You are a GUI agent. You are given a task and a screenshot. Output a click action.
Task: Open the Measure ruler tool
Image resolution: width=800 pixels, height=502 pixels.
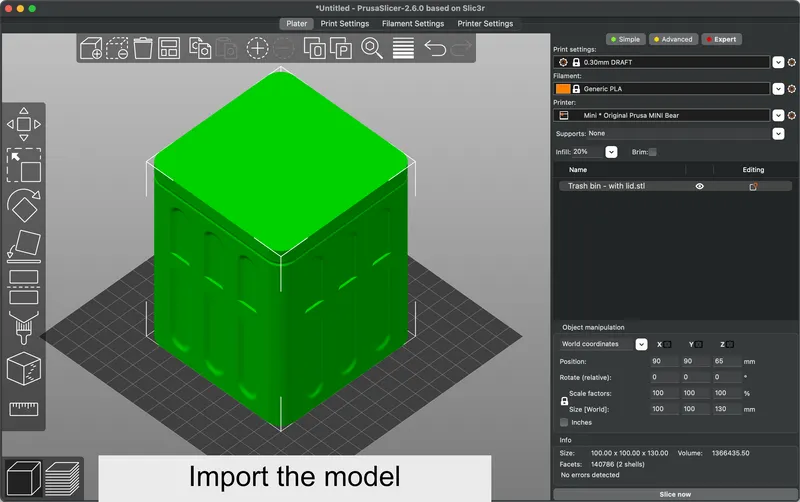(x=23, y=408)
